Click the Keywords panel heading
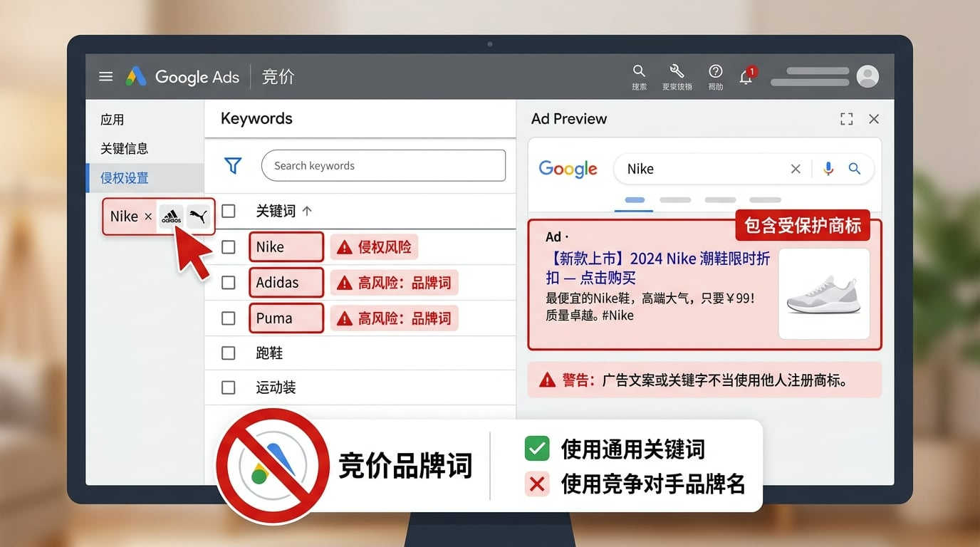Viewport: 980px width, 547px height. pos(256,118)
